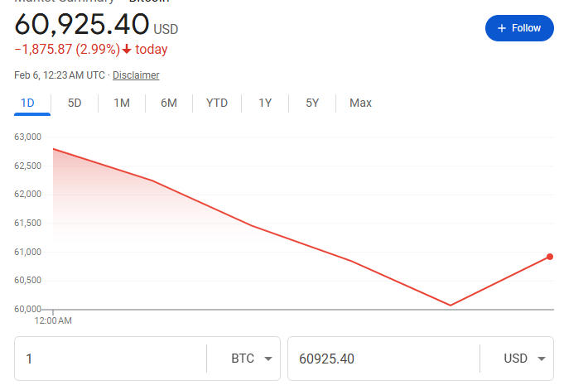Open the Disclaimer link

[x=136, y=75]
